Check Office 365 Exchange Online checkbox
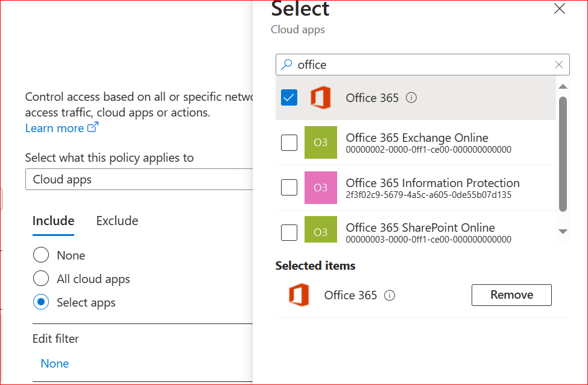The image size is (588, 385). (x=289, y=142)
